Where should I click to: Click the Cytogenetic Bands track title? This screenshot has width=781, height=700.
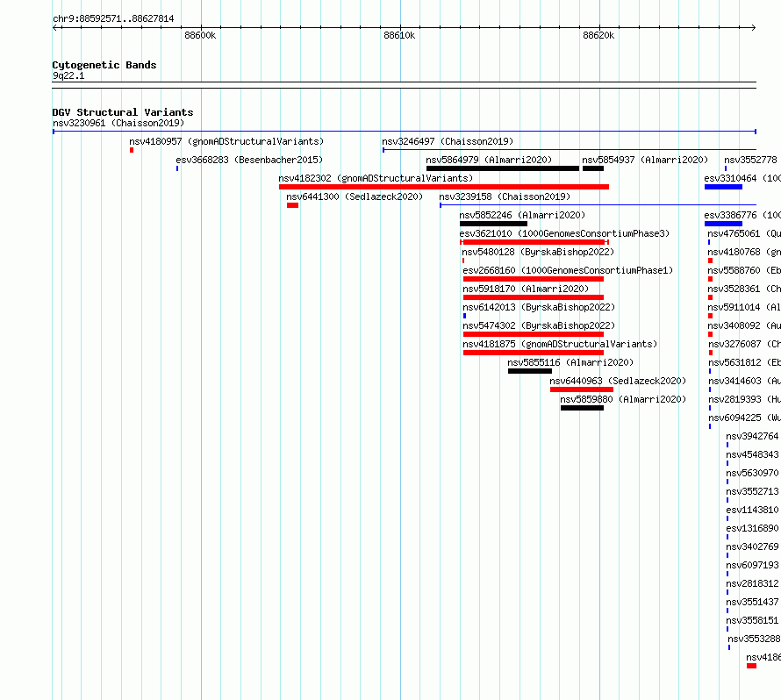coord(104,65)
